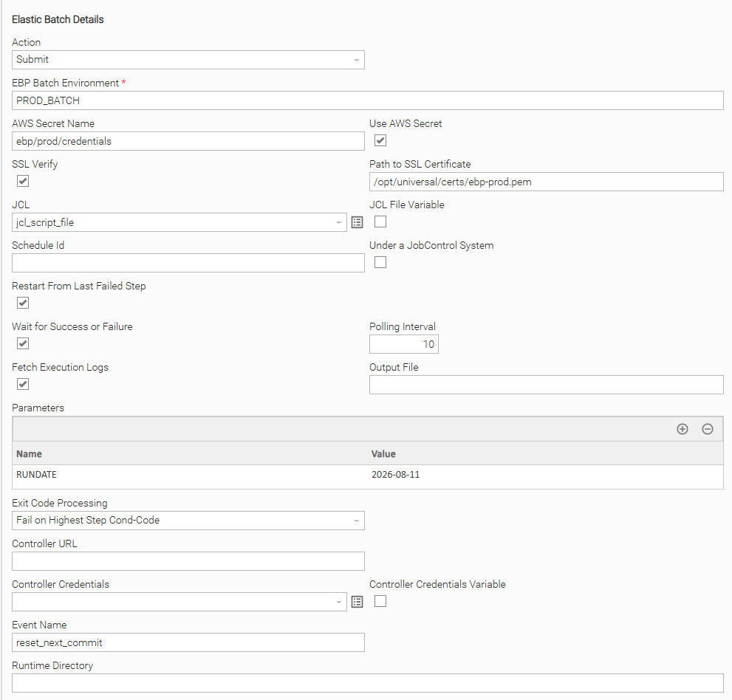Click the Schedule Id field
This screenshot has width=732, height=700.
pyautogui.click(x=188, y=263)
